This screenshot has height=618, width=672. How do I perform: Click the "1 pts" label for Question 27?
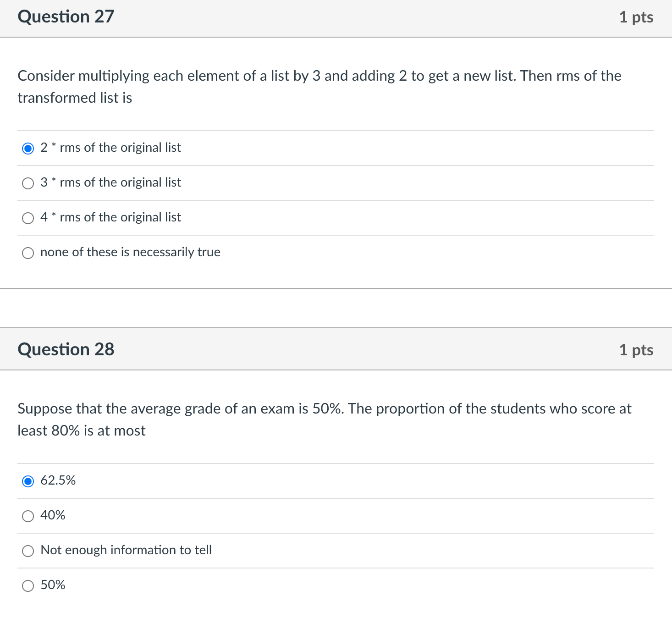(636, 17)
